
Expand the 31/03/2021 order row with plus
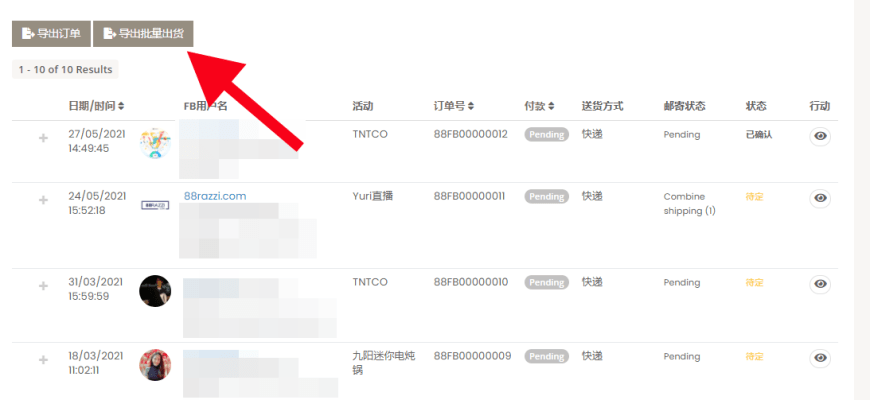coord(43,286)
